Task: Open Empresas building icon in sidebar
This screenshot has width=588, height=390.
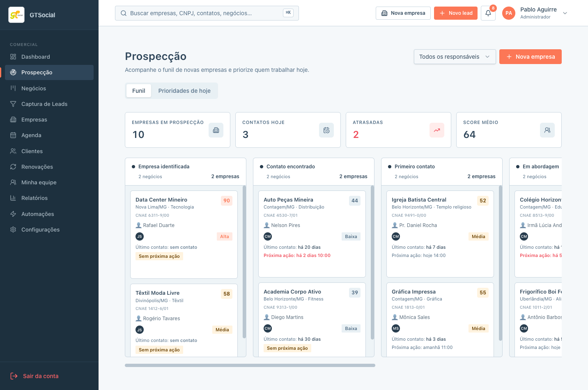Action: click(13, 119)
